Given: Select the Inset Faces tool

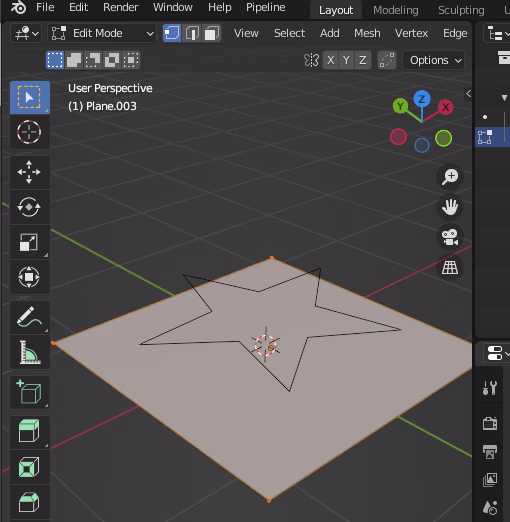Looking at the screenshot, I should click(30, 467).
